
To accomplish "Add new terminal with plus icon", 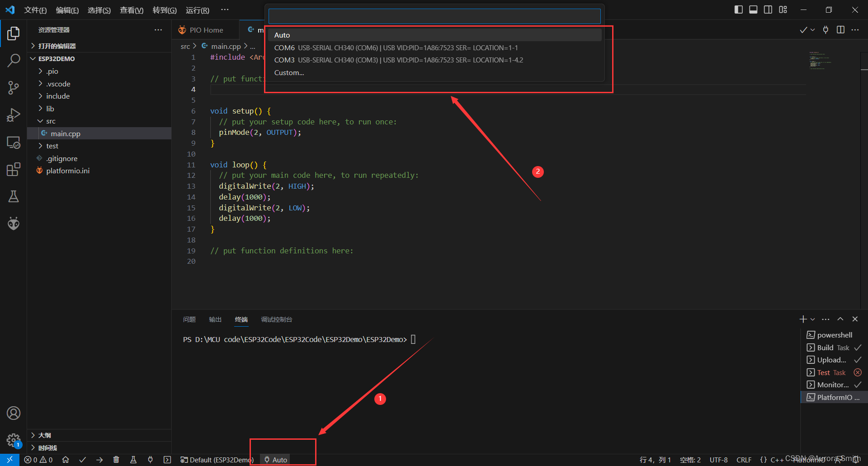I will pyautogui.click(x=803, y=319).
